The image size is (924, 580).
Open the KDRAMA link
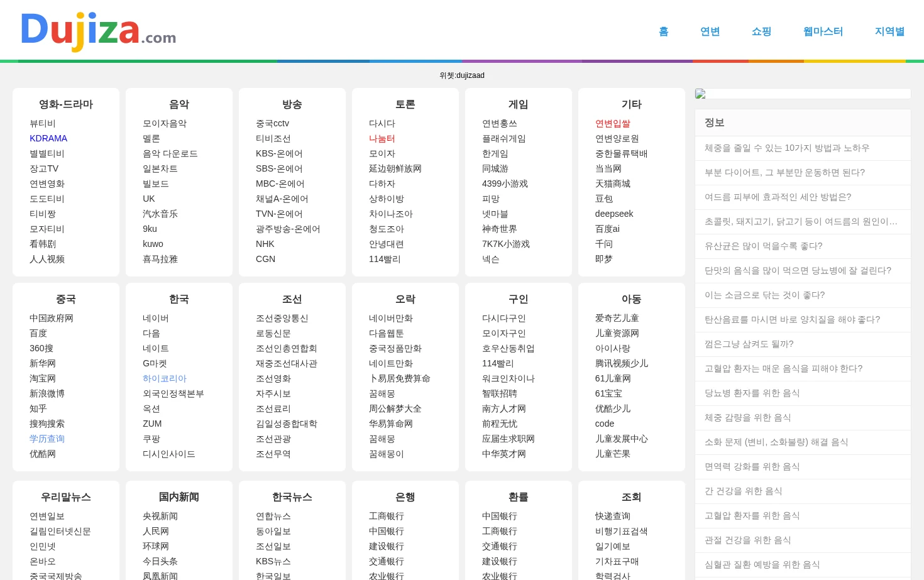pyautogui.click(x=48, y=138)
